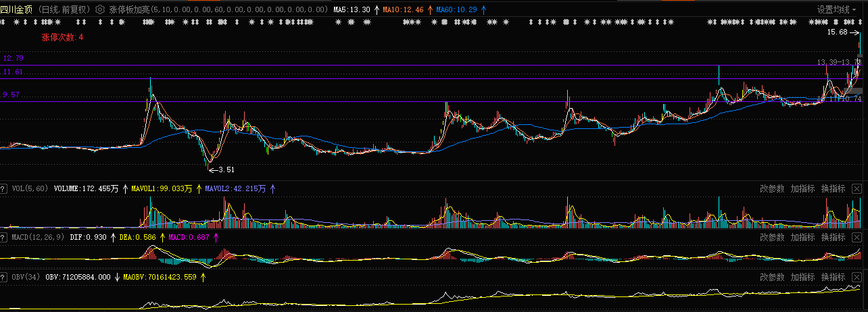Close the MACD indicator panel

[857, 237]
